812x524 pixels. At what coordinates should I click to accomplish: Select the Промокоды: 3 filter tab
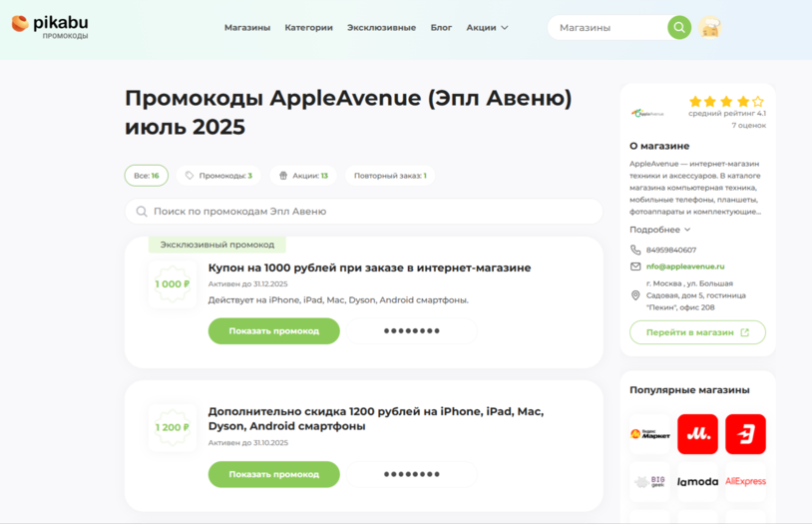pyautogui.click(x=218, y=176)
